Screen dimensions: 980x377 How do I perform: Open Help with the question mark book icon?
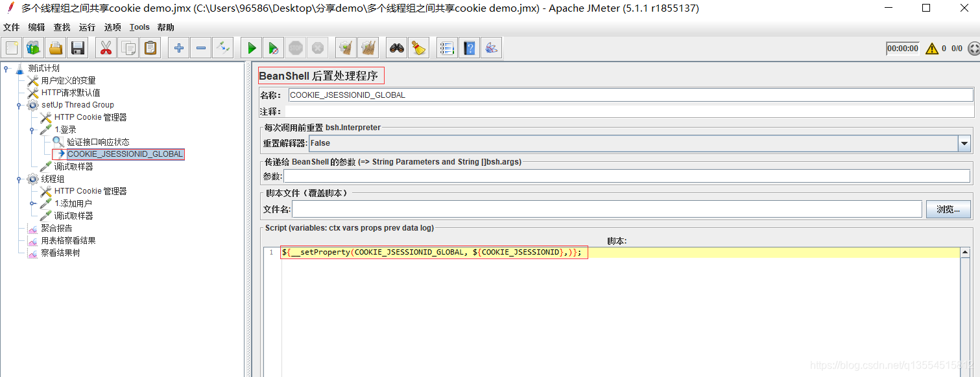pos(470,48)
